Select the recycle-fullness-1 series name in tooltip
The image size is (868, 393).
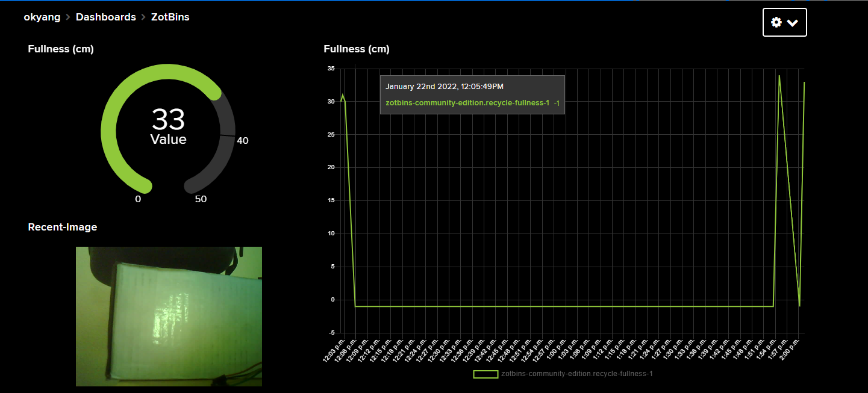pos(469,102)
